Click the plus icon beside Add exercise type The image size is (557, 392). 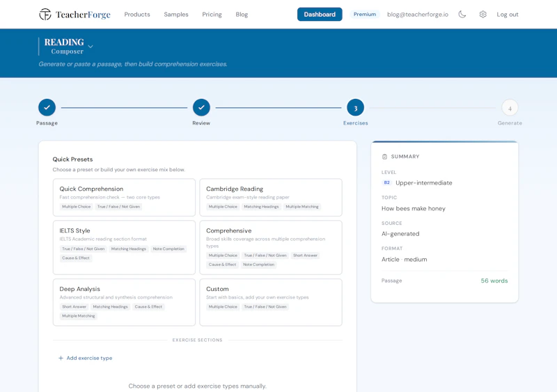point(61,358)
